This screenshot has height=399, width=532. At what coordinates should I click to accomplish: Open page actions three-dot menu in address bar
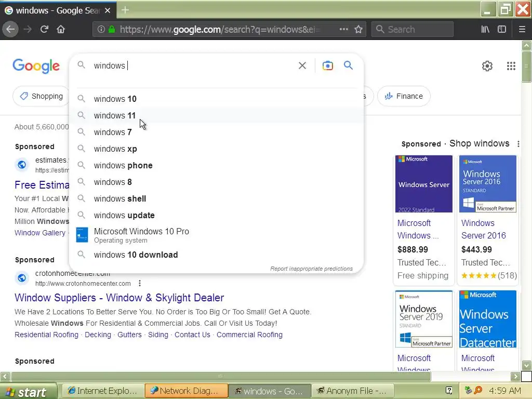click(344, 29)
